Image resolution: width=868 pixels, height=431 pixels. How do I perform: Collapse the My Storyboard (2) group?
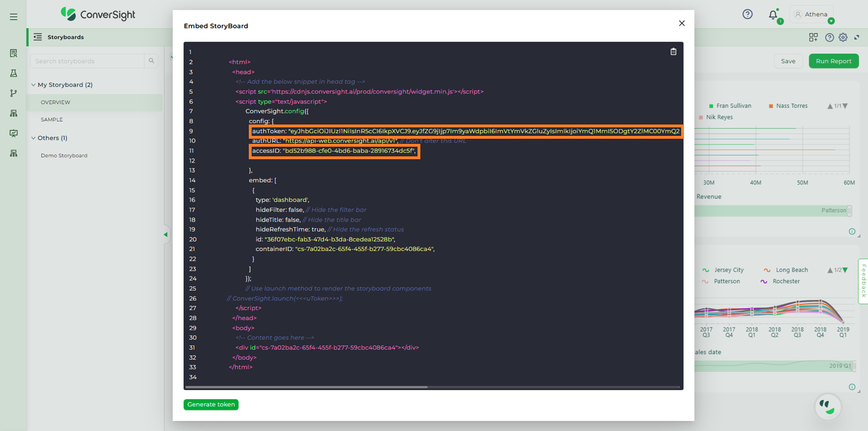[x=34, y=85]
